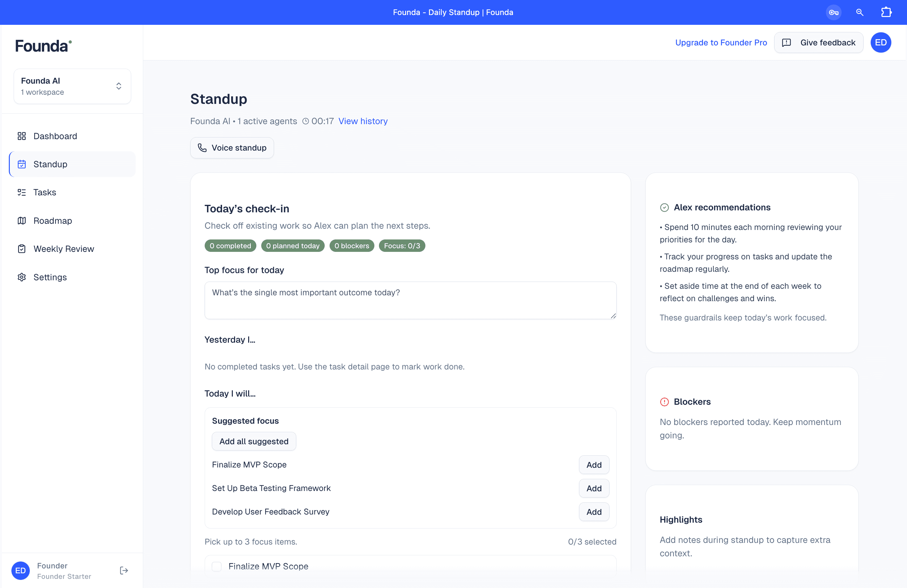Click the phone icon on Voice standup
Screen dimensions: 907x588
point(202,148)
